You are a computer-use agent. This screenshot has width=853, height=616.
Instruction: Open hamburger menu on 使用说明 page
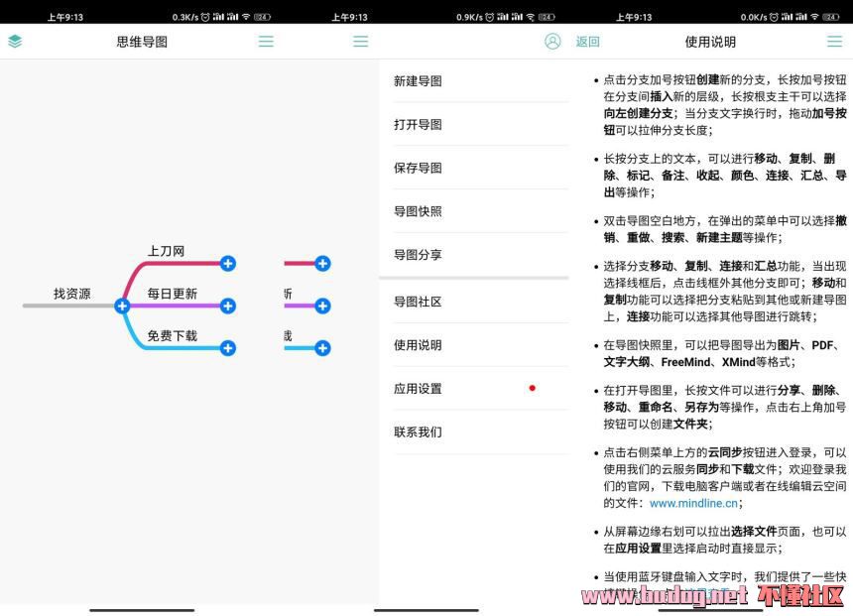point(834,42)
